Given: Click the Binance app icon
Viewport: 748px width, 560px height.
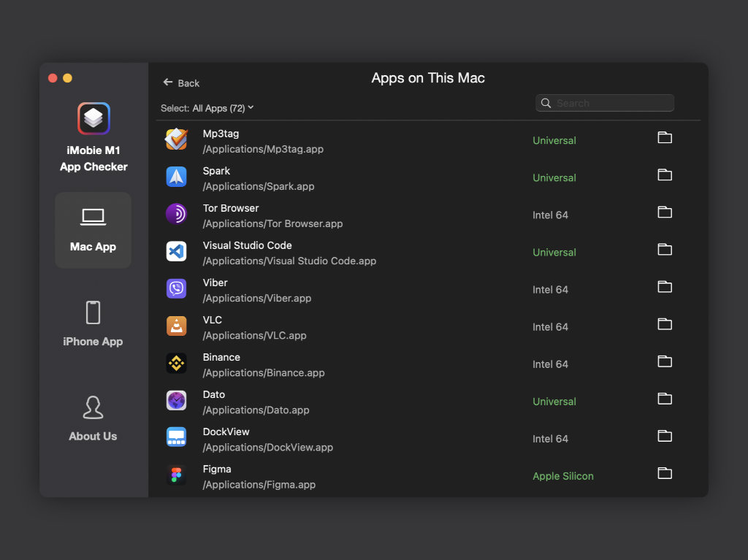Looking at the screenshot, I should pyautogui.click(x=176, y=364).
